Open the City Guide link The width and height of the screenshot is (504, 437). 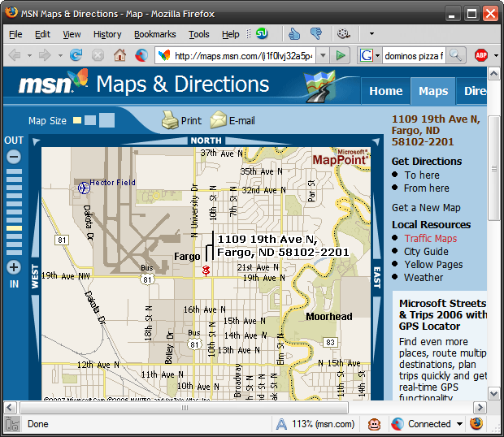(426, 252)
